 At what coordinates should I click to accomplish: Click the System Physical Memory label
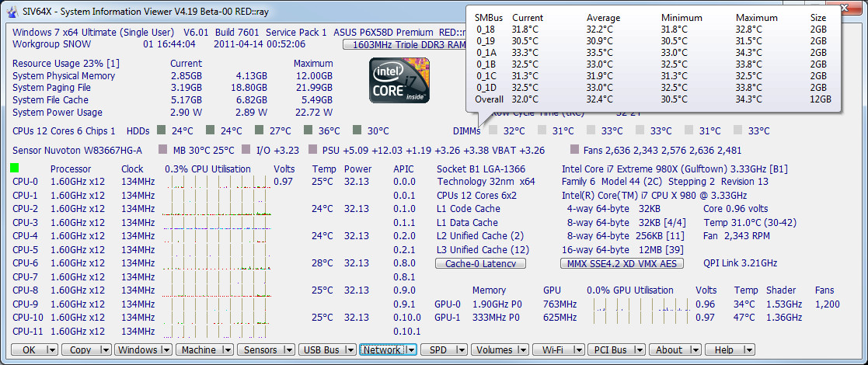click(x=64, y=76)
